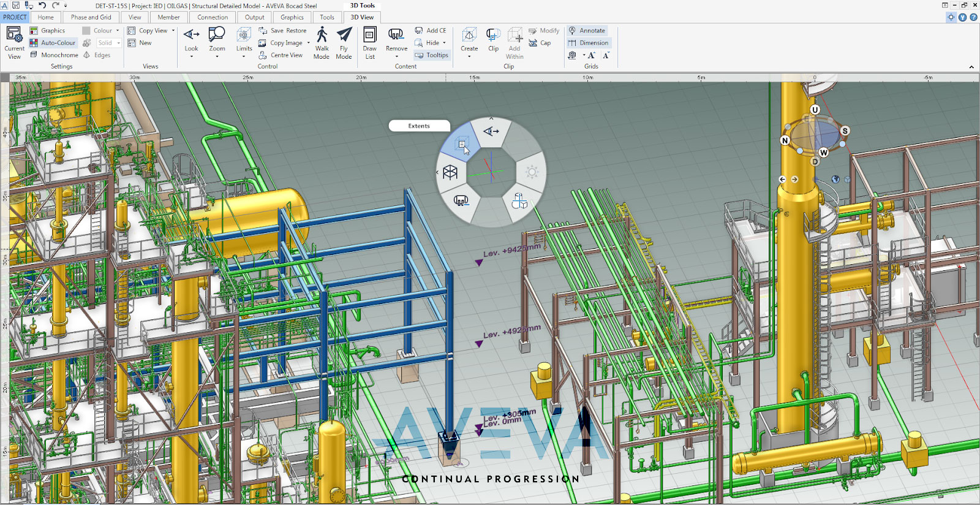
Task: Switch to the Home ribbon tab
Action: point(46,17)
